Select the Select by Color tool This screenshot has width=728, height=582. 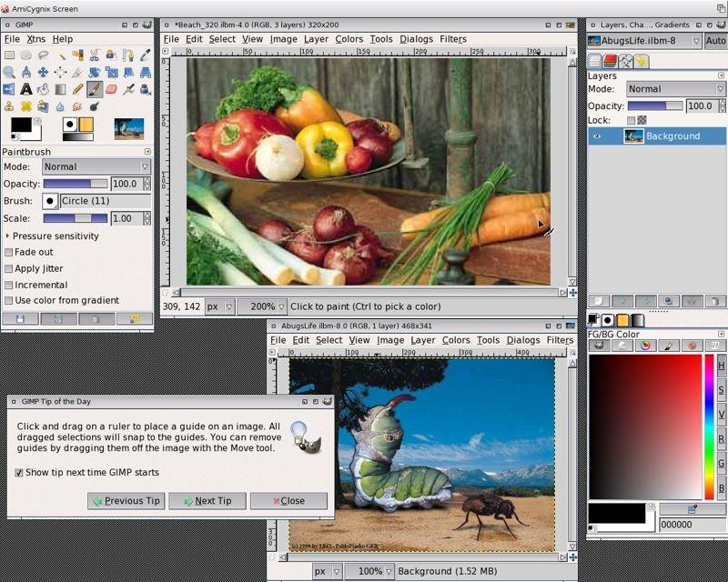77,55
